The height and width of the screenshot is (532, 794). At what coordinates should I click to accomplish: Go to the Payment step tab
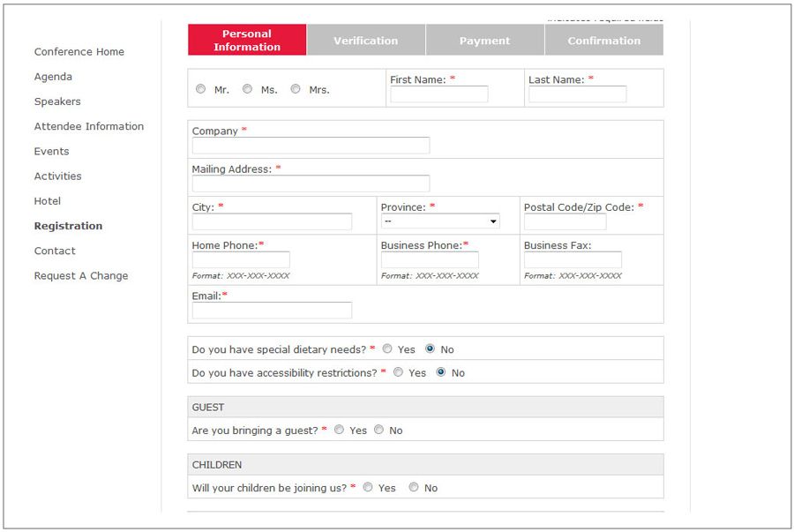(x=484, y=40)
